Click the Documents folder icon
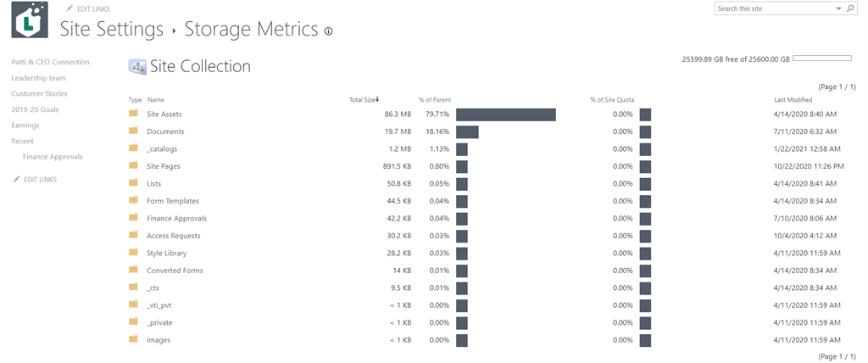868x363 pixels. (133, 131)
